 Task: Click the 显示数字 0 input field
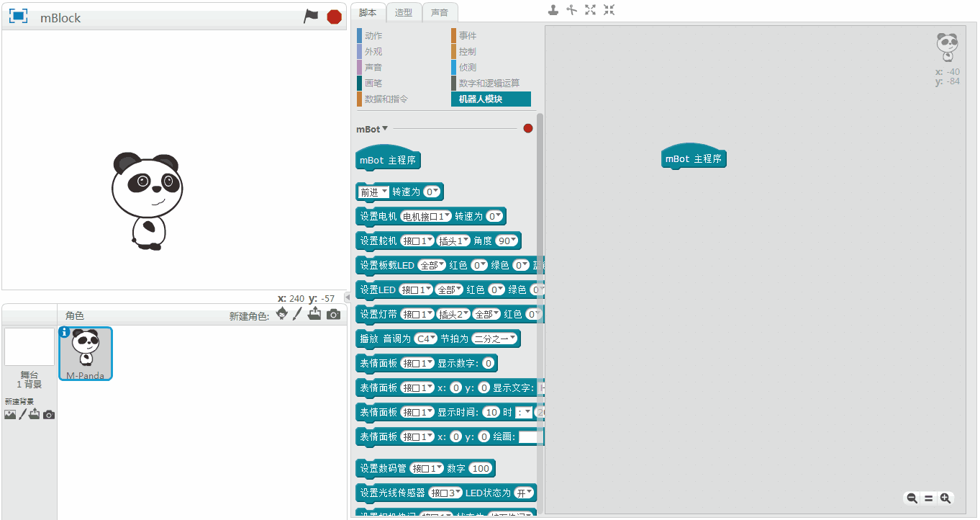point(489,363)
